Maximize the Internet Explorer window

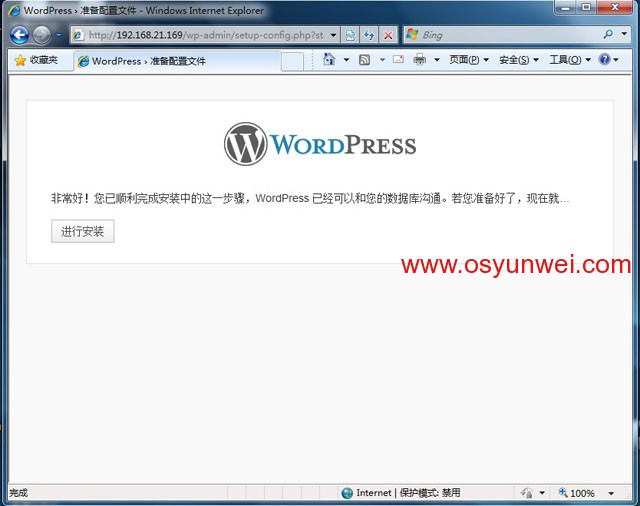pos(586,7)
